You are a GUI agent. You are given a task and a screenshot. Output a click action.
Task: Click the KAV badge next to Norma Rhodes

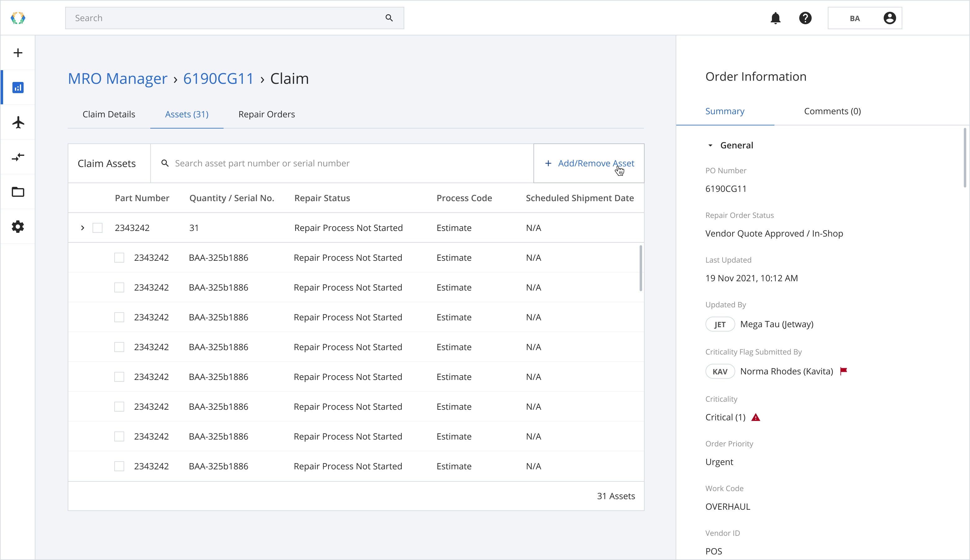pyautogui.click(x=720, y=372)
